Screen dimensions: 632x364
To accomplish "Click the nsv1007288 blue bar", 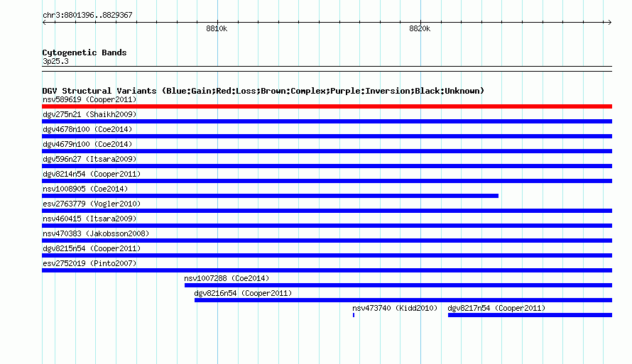I will [398, 285].
